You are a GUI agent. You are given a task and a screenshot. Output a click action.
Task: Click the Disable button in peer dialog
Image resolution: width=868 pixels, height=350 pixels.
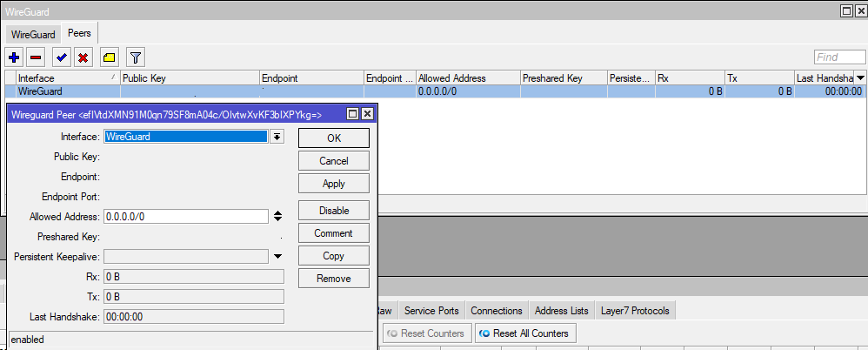(334, 211)
